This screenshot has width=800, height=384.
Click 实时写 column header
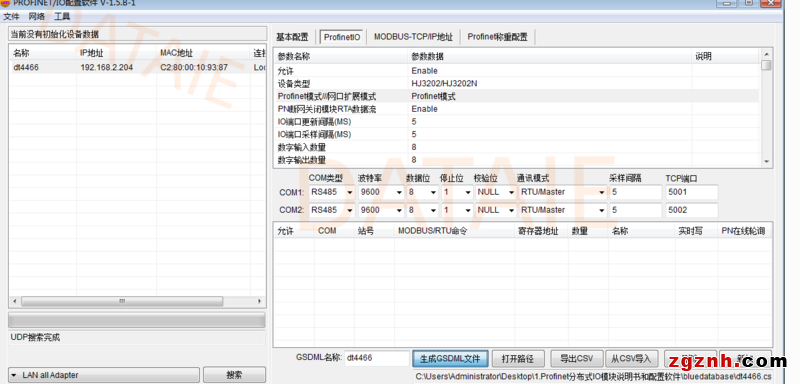(695, 231)
